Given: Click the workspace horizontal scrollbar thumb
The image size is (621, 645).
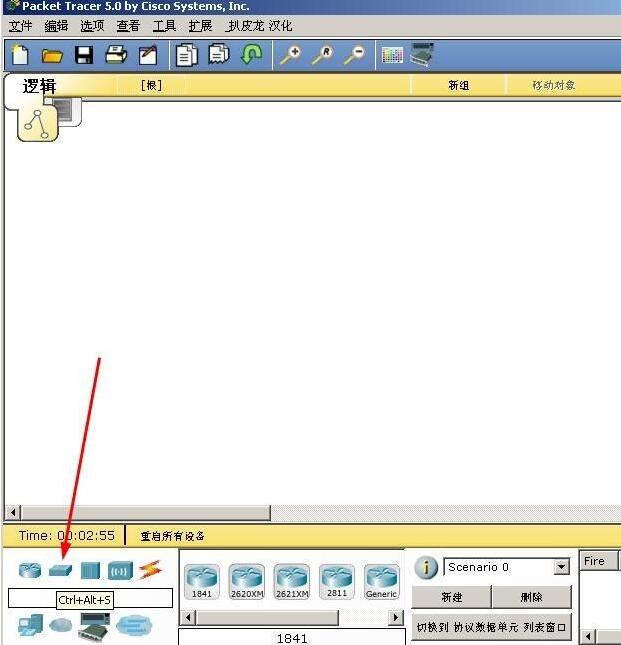Looking at the screenshot, I should point(146,513).
